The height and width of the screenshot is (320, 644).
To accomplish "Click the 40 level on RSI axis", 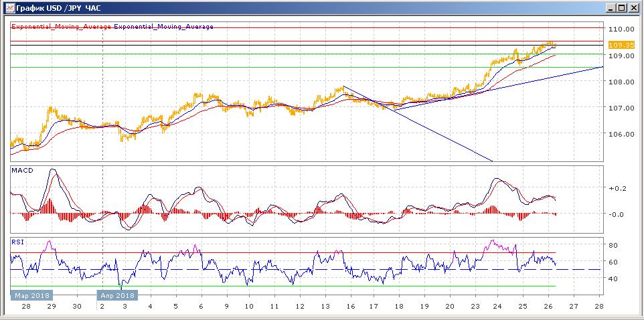I will pyautogui.click(x=612, y=278).
